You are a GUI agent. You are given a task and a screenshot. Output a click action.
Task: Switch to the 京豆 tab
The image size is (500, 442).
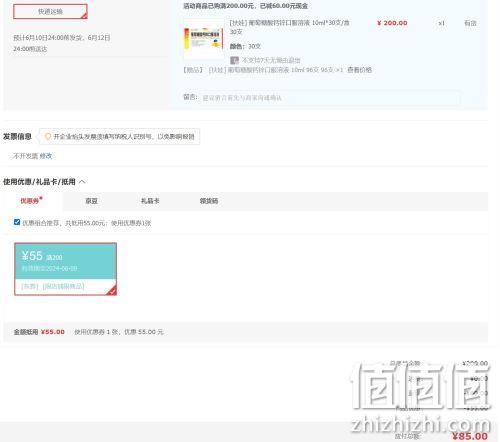pos(91,201)
